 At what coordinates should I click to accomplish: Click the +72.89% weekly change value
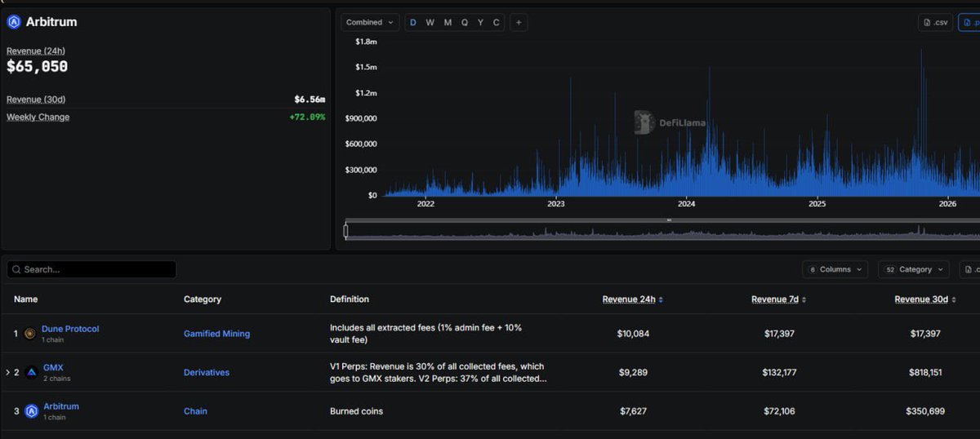[307, 117]
